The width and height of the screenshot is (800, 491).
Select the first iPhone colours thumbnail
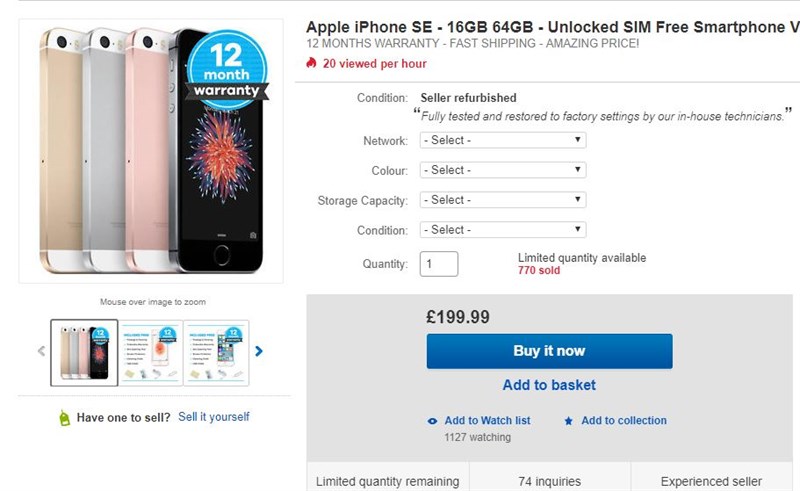click(84, 352)
